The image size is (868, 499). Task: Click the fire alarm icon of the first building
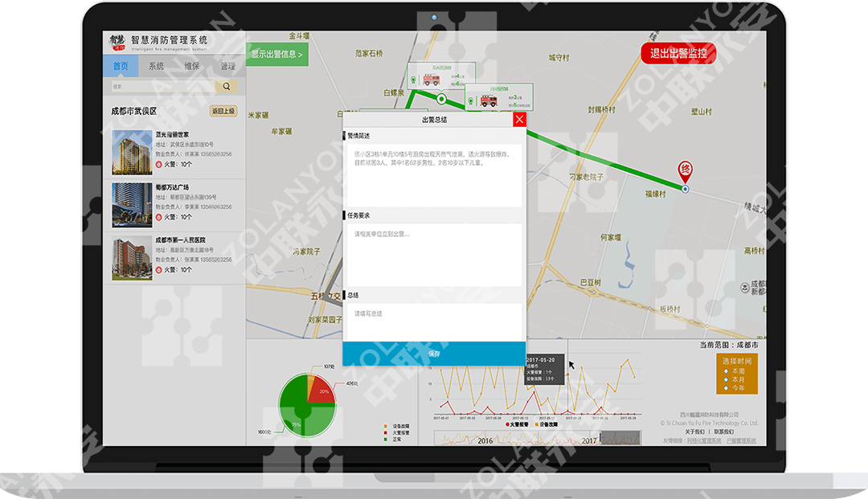pyautogui.click(x=159, y=164)
